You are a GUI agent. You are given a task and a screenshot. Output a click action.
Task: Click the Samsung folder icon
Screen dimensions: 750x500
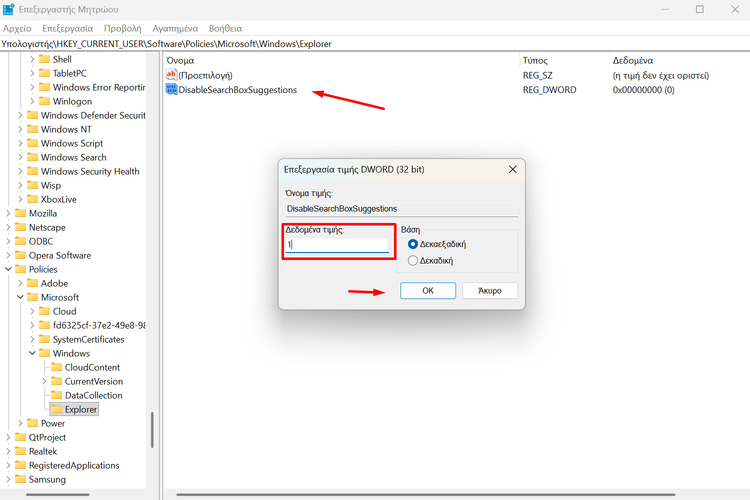click(x=20, y=479)
